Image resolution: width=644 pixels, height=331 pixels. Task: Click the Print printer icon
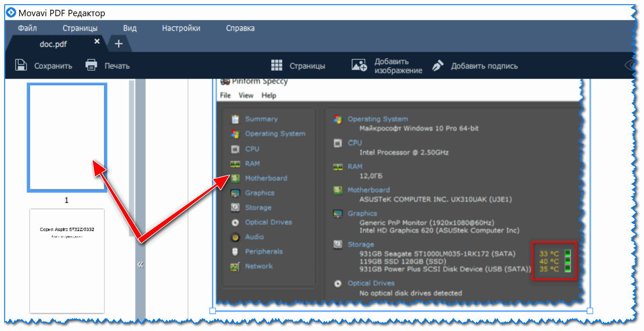coord(91,66)
